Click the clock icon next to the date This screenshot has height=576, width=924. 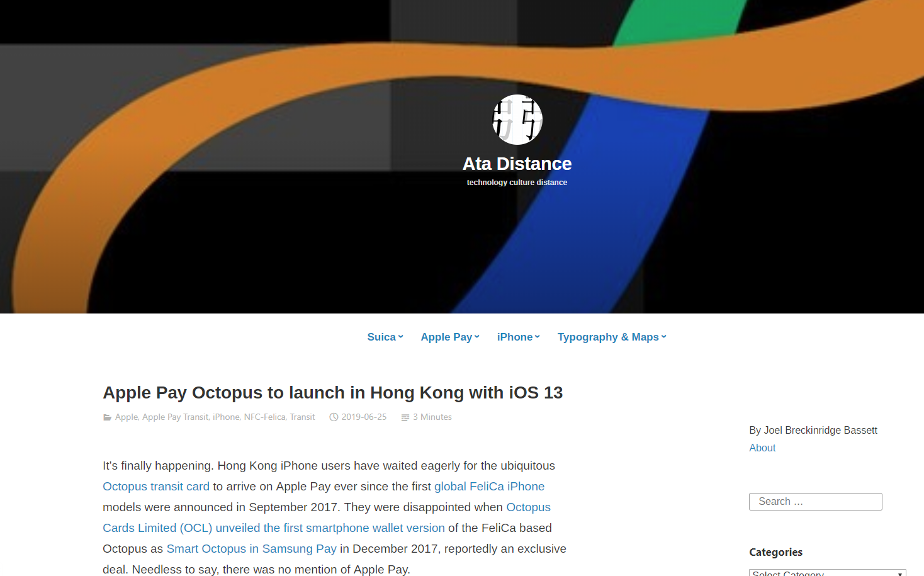(334, 417)
